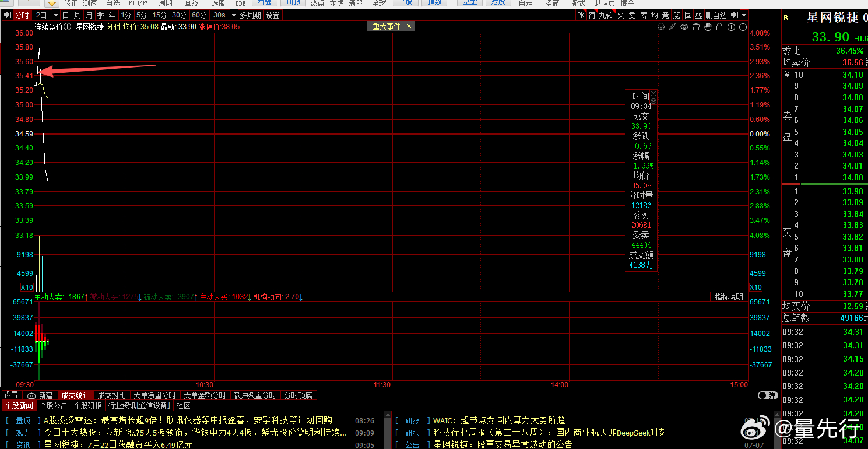Switch to 5分 period
The width and height of the screenshot is (868, 449).
(x=142, y=15)
